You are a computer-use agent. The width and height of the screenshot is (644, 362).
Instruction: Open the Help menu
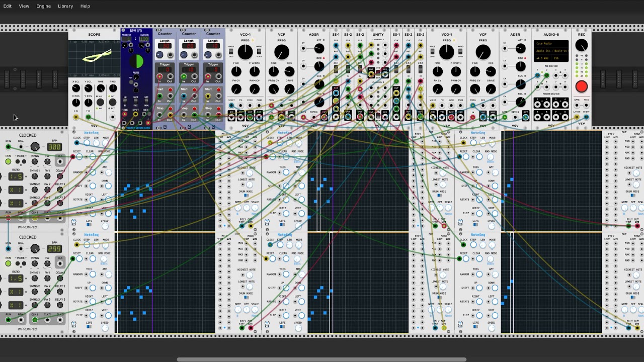(85, 6)
